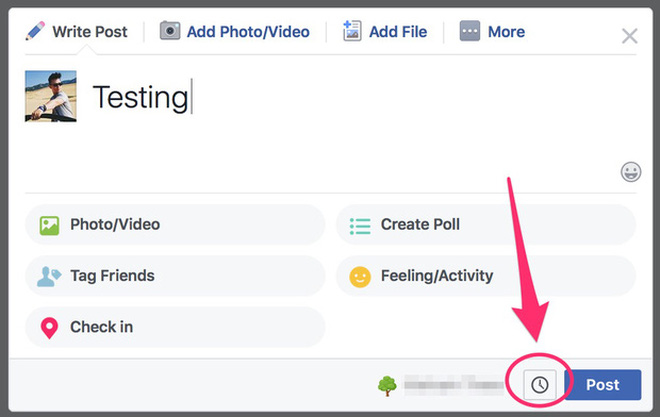
Task: Click the Add File document icon
Action: coord(352,31)
